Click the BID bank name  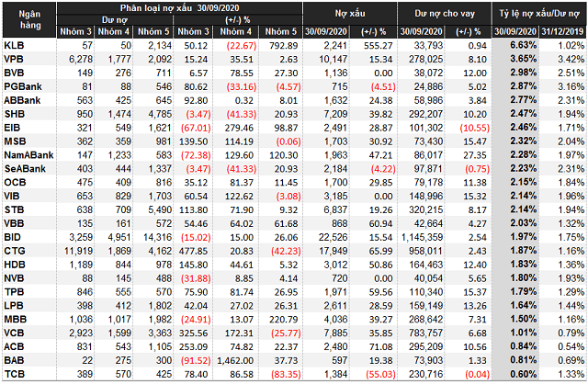tap(12, 237)
